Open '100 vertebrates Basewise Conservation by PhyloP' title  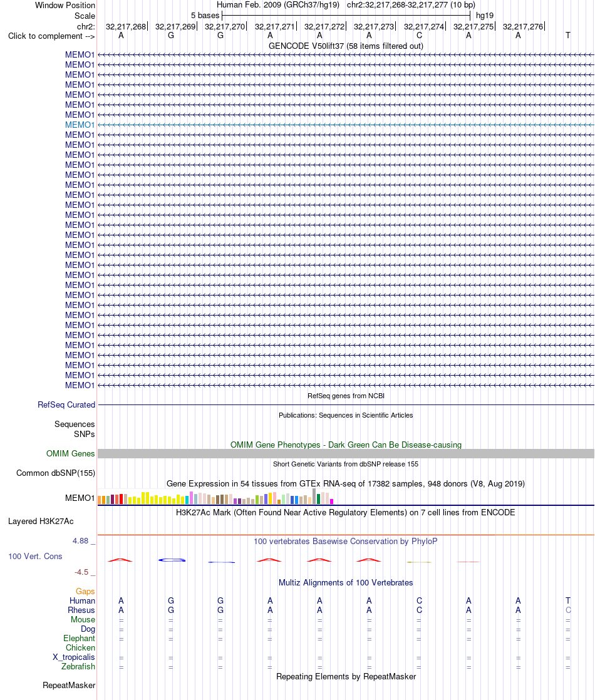click(346, 541)
